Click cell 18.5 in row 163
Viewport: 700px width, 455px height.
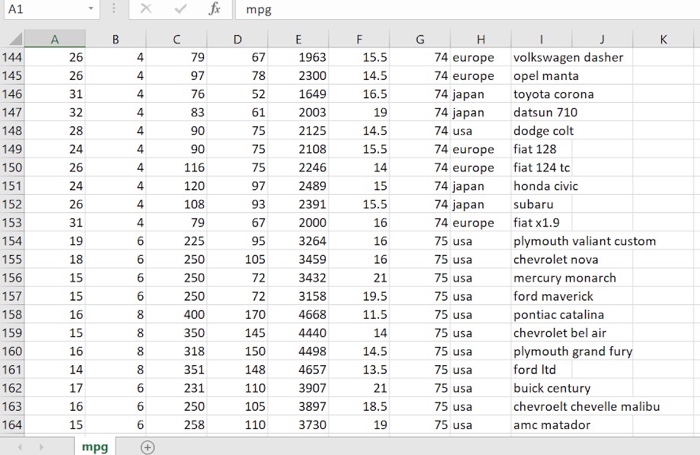coord(359,406)
